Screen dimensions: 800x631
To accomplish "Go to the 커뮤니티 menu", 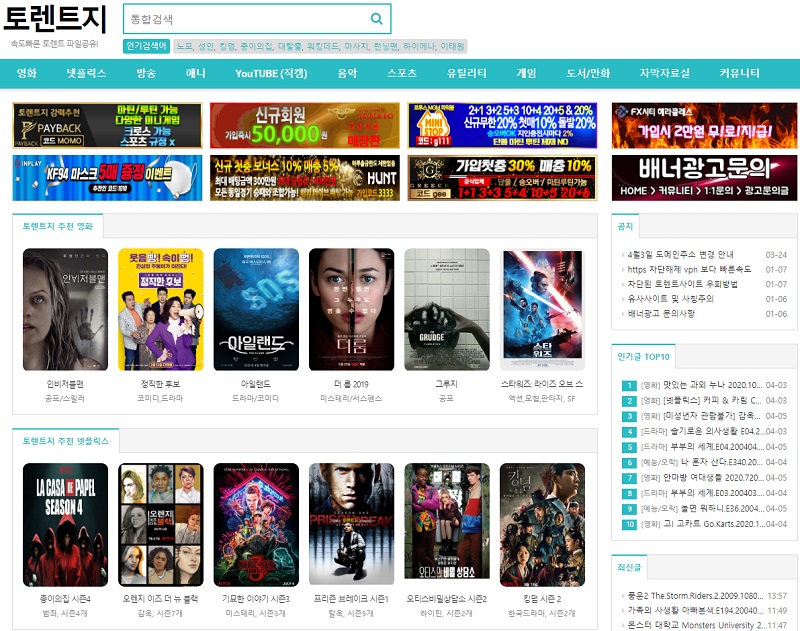I will [739, 73].
